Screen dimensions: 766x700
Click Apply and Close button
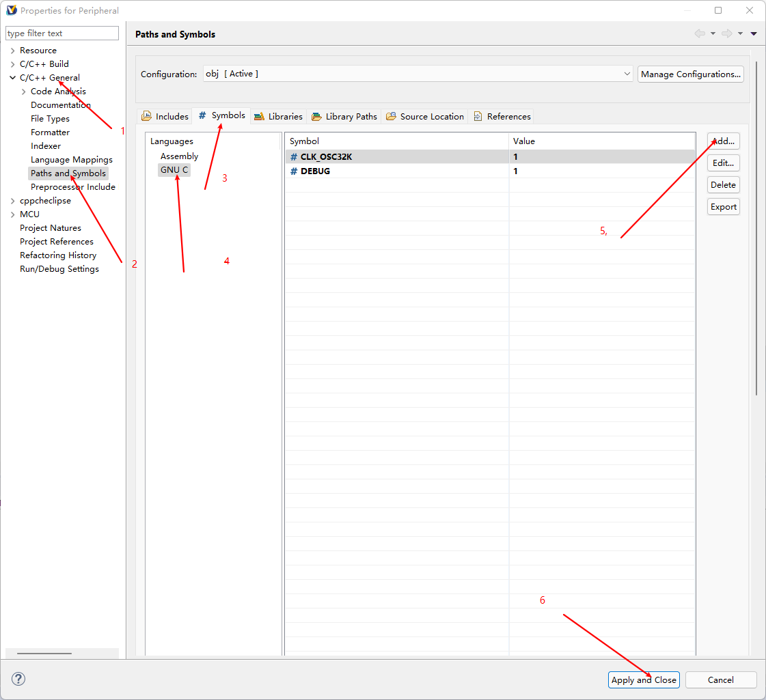(x=644, y=680)
